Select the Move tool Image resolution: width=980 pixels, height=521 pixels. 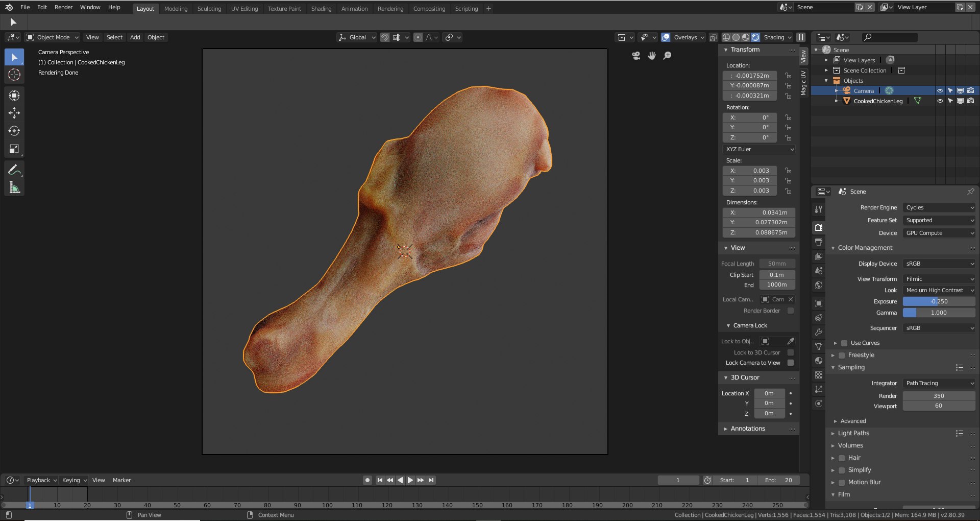[x=14, y=113]
